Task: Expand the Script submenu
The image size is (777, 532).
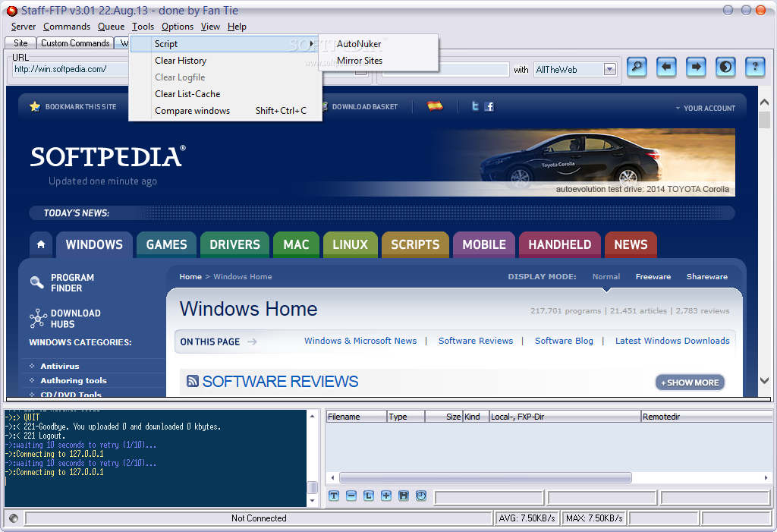Action: [x=225, y=43]
